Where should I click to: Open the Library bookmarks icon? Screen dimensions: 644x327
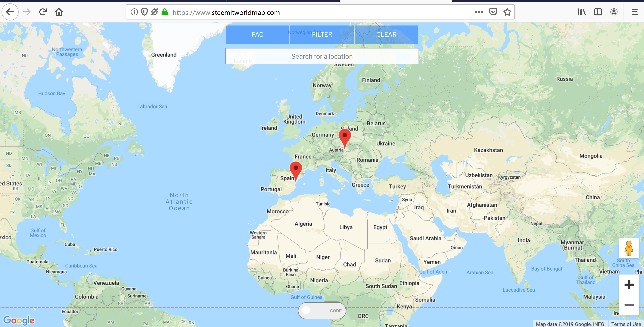pos(582,12)
